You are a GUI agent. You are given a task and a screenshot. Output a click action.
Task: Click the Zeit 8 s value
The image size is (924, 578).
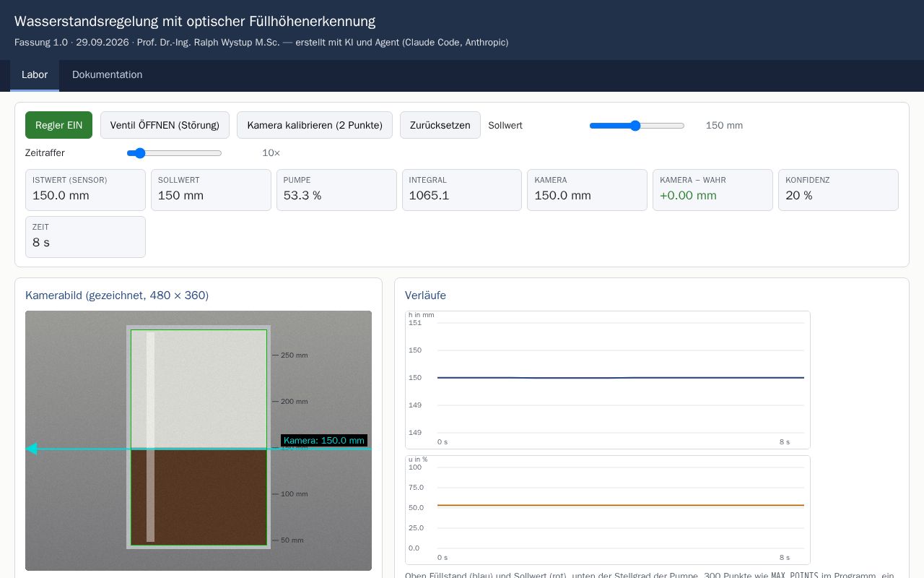coord(41,243)
